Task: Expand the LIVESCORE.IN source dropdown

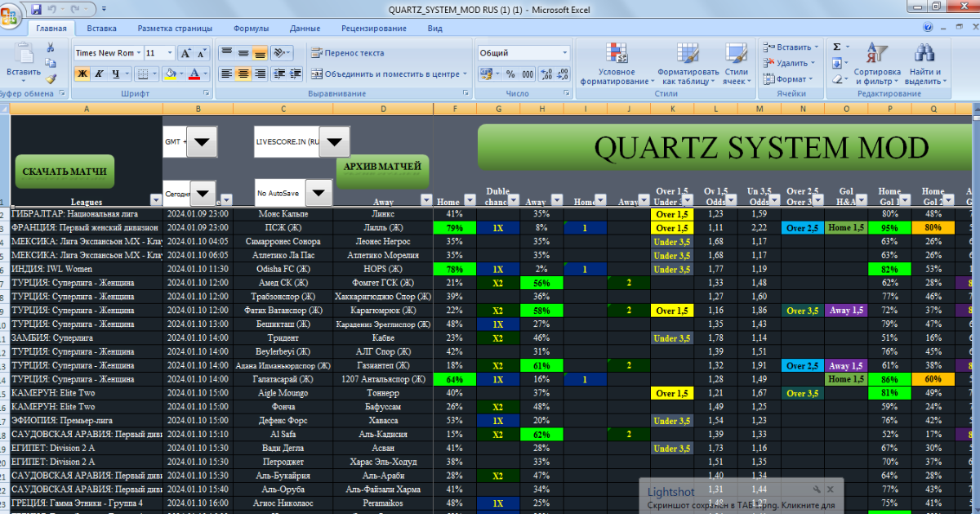Action: (x=334, y=142)
